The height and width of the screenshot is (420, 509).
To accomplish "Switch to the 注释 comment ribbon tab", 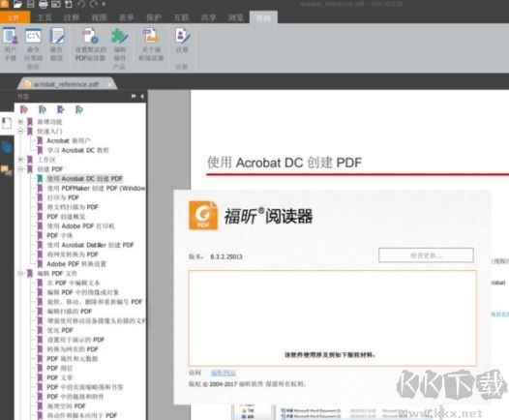I will coord(71,17).
